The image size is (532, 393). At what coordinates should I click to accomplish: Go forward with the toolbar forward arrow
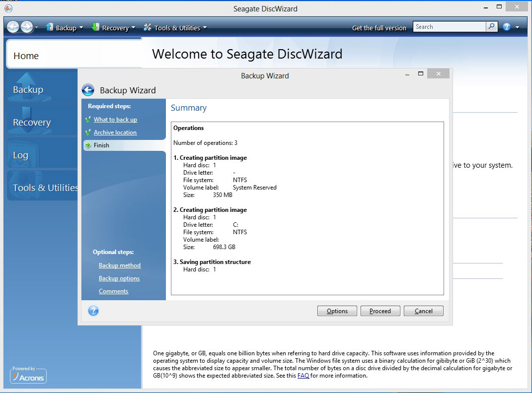click(27, 27)
